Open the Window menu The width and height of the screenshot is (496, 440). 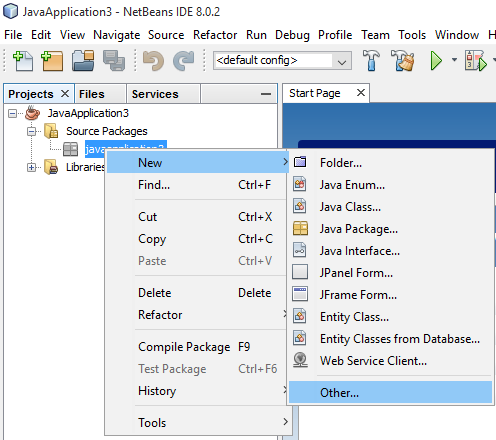(x=457, y=35)
